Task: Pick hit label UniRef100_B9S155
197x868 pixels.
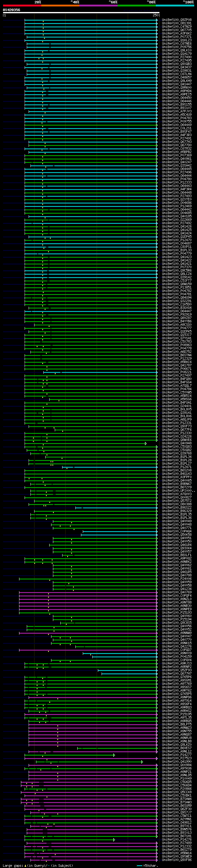Action: pos(177,104)
